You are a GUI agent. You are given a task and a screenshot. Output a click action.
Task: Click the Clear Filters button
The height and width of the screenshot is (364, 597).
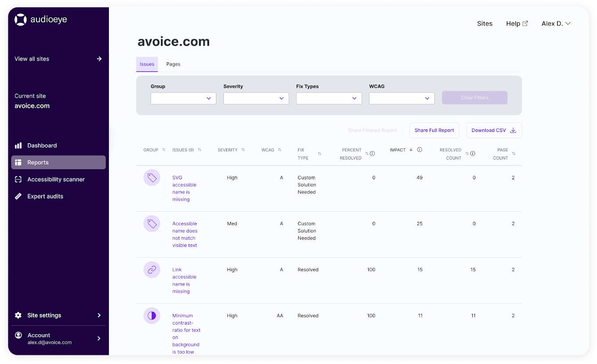click(x=475, y=98)
